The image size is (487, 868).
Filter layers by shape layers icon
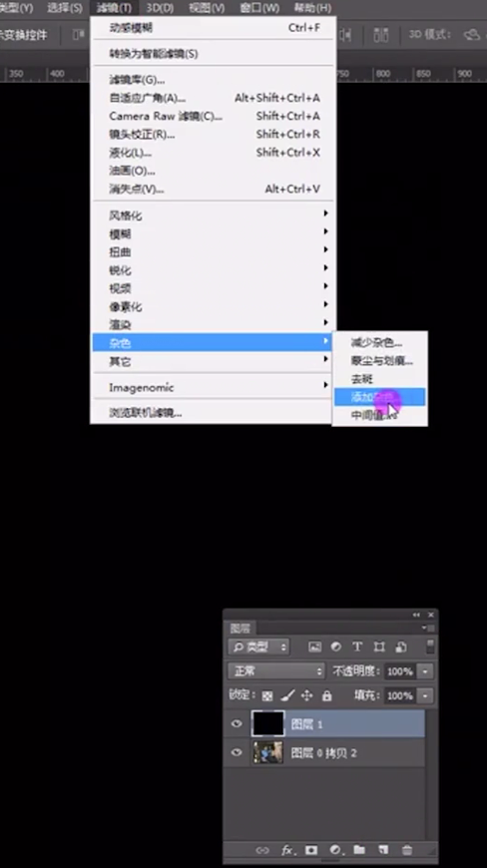point(379,647)
